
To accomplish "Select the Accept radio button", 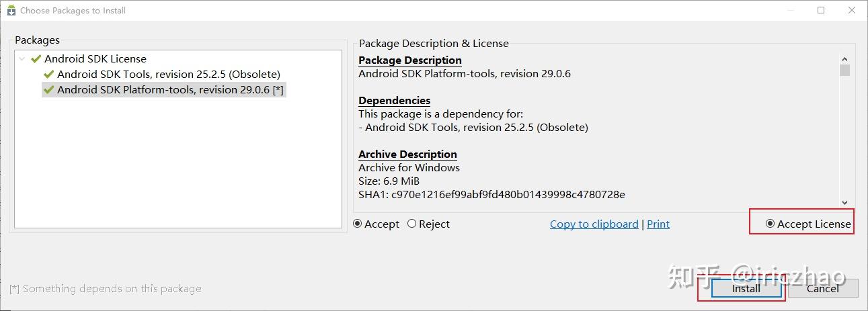I will [358, 224].
